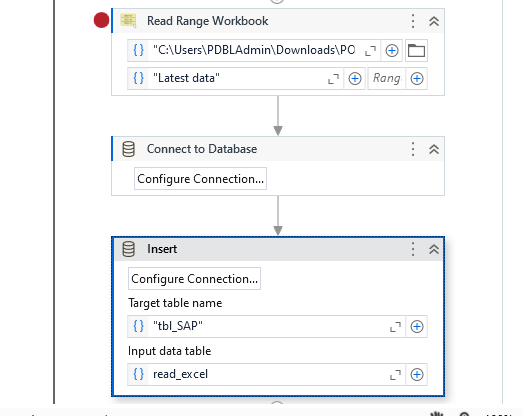
Task: Expand the workbook path expression editor
Action: 370,51
